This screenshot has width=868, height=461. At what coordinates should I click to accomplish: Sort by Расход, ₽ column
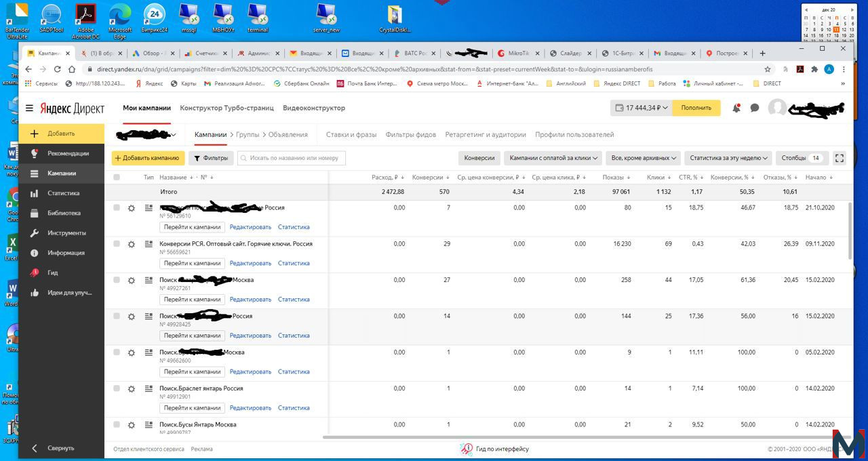coord(389,178)
